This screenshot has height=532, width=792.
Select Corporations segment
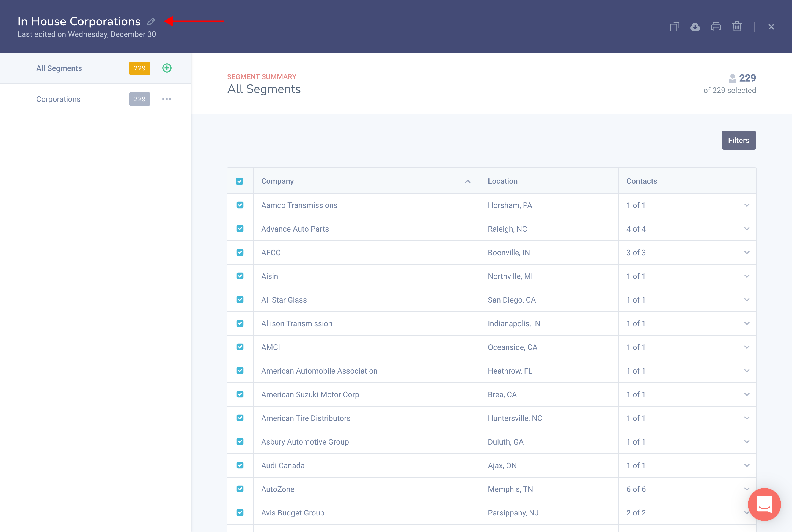(x=96, y=99)
